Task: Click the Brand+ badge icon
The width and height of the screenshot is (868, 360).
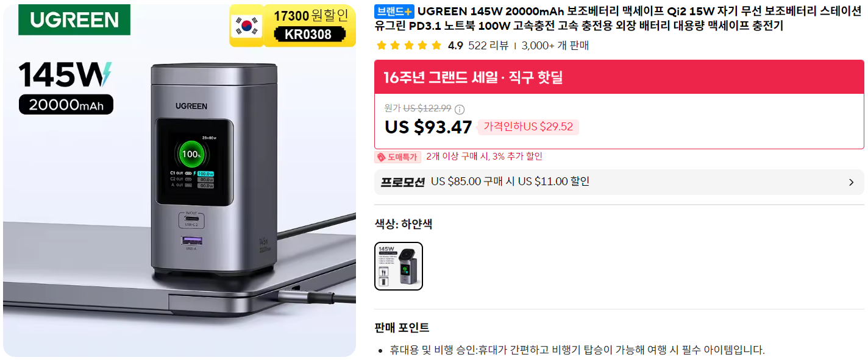Action: coord(394,12)
